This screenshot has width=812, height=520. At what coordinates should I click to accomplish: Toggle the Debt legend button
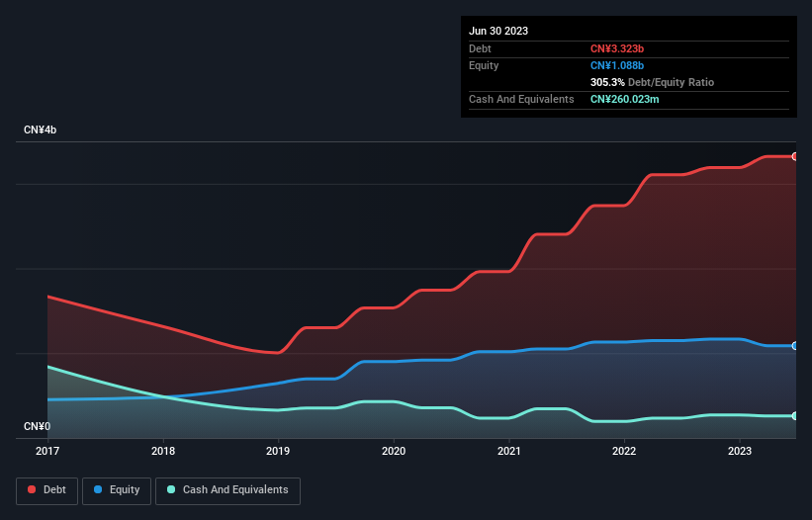47,490
